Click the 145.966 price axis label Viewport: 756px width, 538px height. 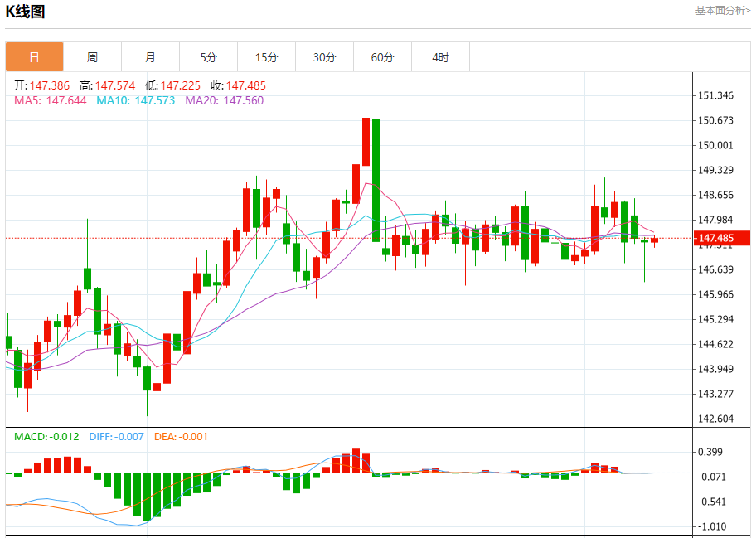coord(716,294)
